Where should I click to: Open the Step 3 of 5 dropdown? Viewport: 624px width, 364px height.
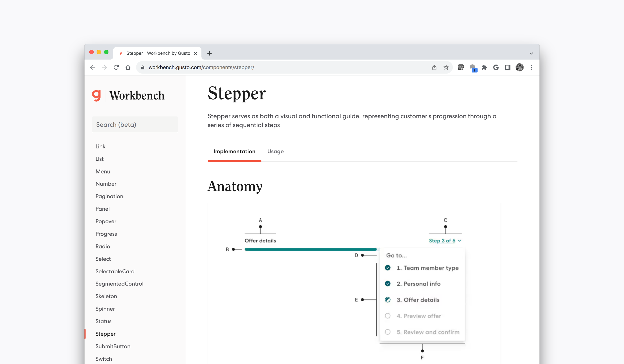coord(445,241)
